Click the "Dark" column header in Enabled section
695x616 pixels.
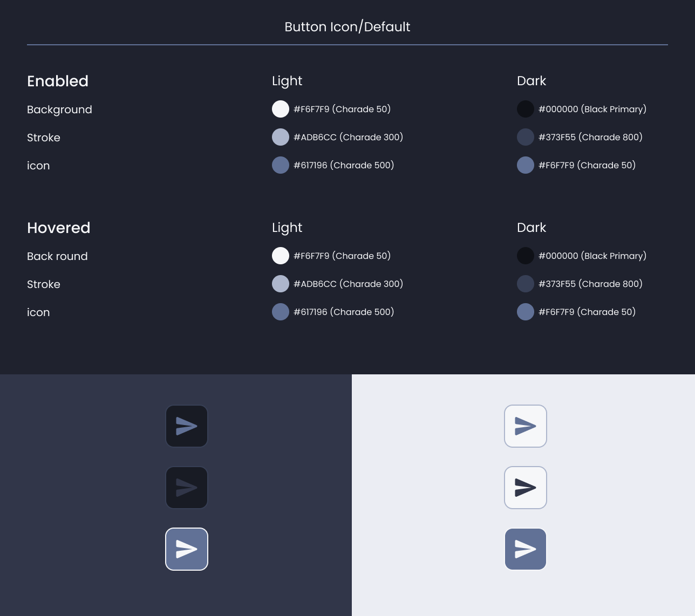[x=532, y=81]
